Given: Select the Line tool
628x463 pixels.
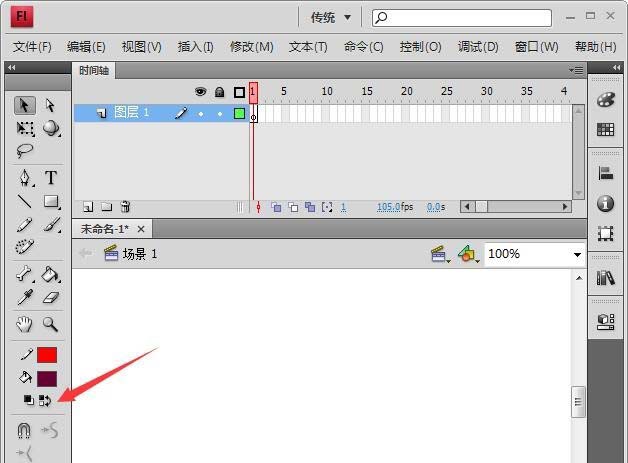Looking at the screenshot, I should coord(25,201).
